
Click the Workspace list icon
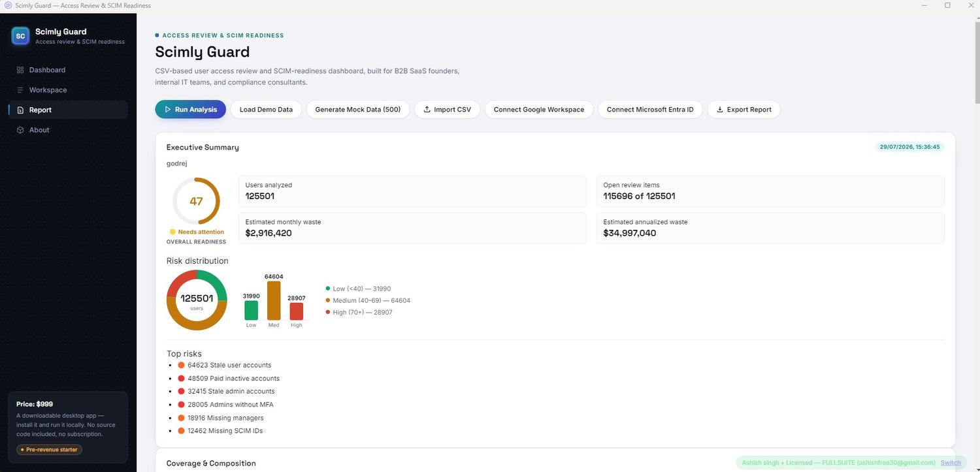(x=20, y=90)
